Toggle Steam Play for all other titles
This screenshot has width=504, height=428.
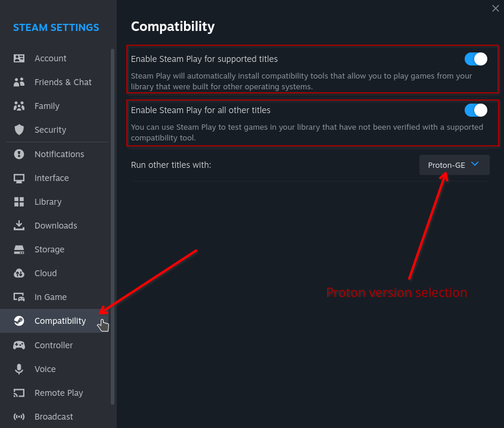click(475, 111)
